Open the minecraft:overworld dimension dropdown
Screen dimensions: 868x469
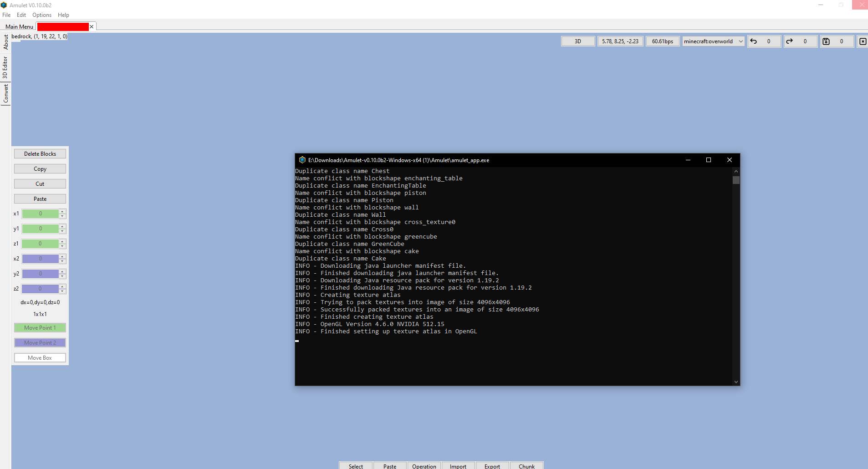coord(713,41)
